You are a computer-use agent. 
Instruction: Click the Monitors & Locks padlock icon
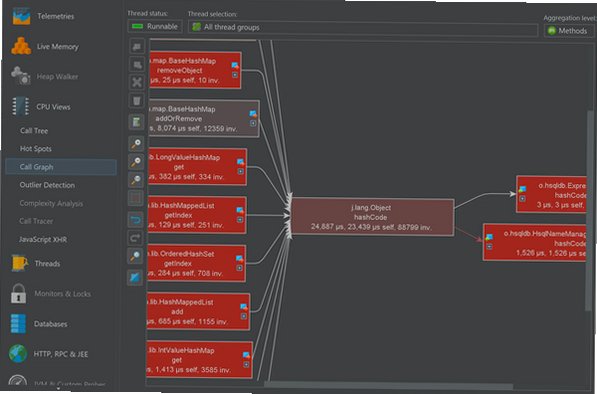tap(18, 293)
